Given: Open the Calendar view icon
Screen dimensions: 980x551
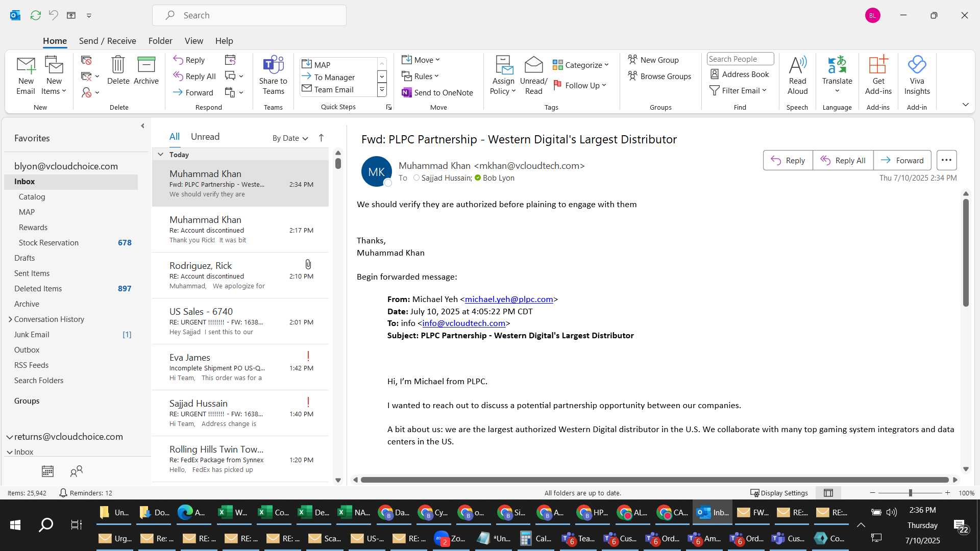Looking at the screenshot, I should (x=47, y=471).
